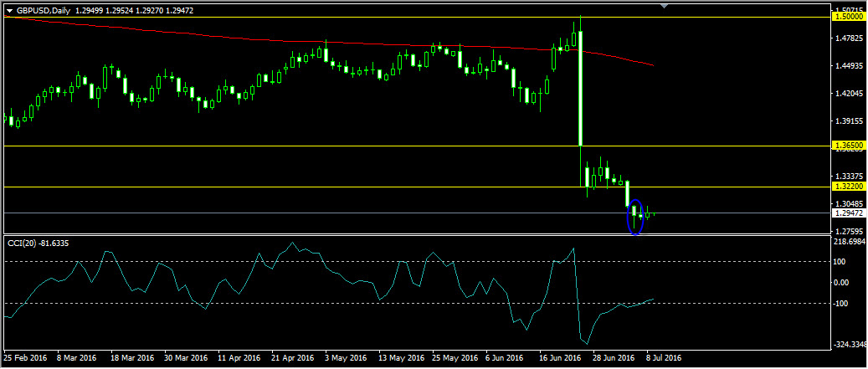
Task: Click the 1.36500 yellow price label
Action: (x=849, y=146)
